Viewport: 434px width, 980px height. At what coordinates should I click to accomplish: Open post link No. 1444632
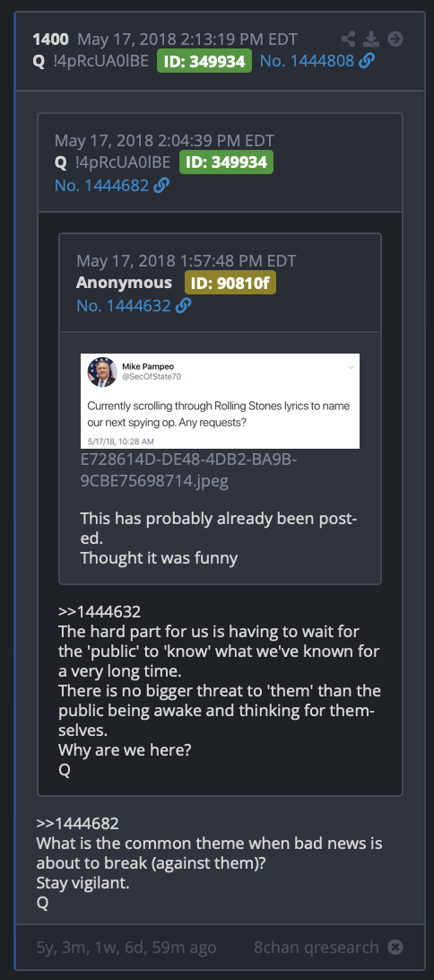pyautogui.click(x=124, y=305)
